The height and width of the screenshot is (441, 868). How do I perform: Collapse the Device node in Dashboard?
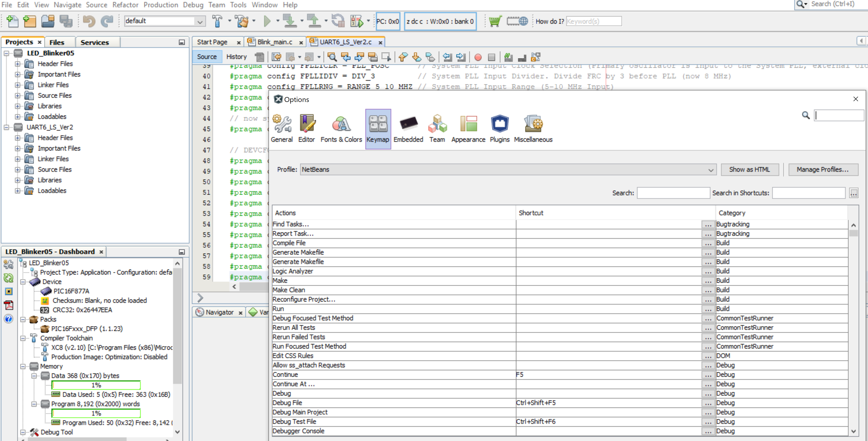(x=23, y=282)
